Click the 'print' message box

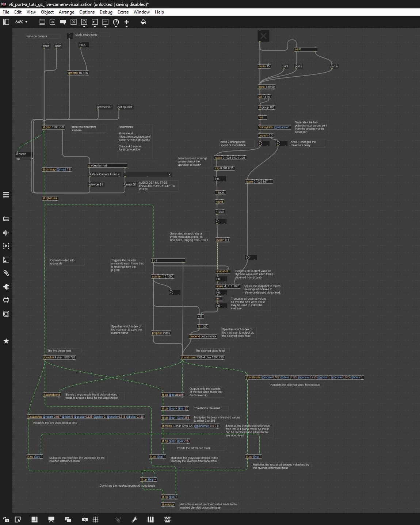point(285,66)
